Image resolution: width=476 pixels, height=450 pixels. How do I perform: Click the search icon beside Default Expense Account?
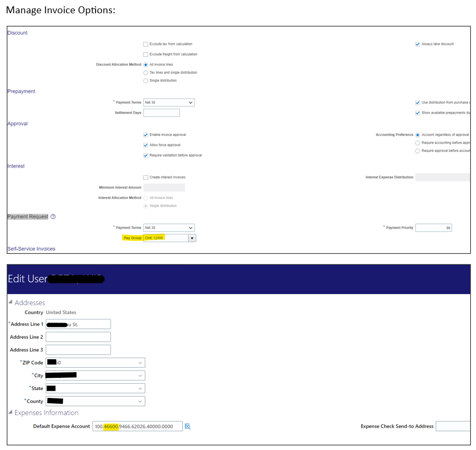coord(187,426)
